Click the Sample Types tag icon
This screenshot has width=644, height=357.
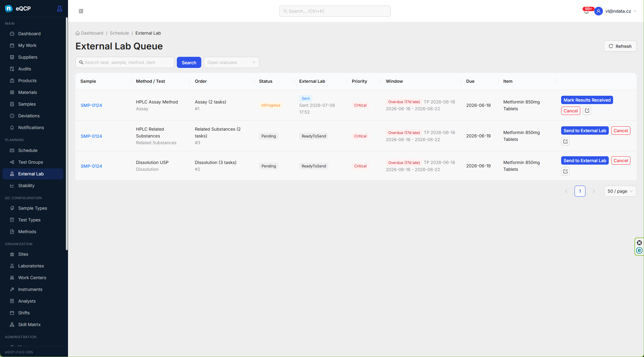12,208
